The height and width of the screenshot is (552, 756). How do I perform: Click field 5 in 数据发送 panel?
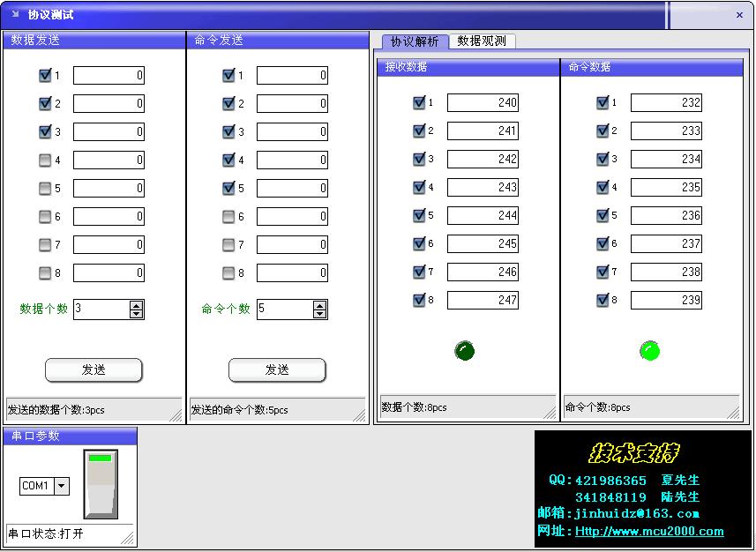coord(109,188)
